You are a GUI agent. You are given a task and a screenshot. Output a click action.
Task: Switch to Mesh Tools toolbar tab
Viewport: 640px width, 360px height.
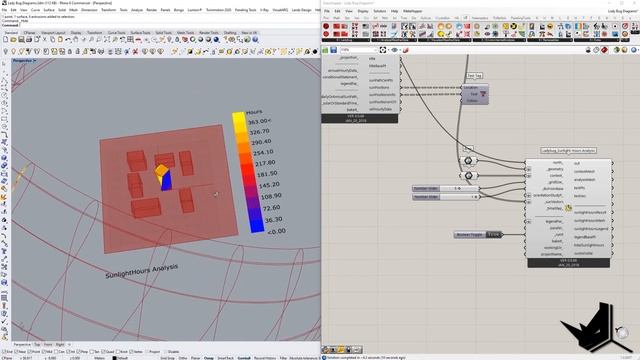coord(185,33)
